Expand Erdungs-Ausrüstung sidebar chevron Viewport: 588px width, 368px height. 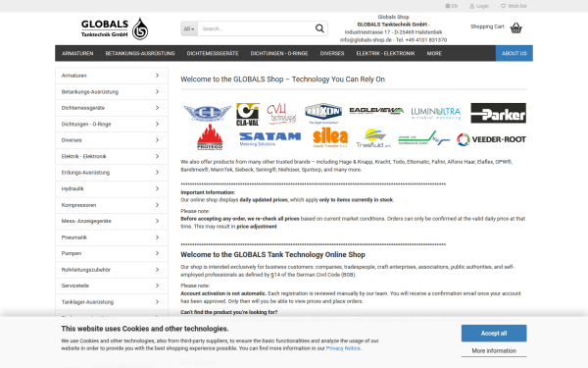(157, 173)
